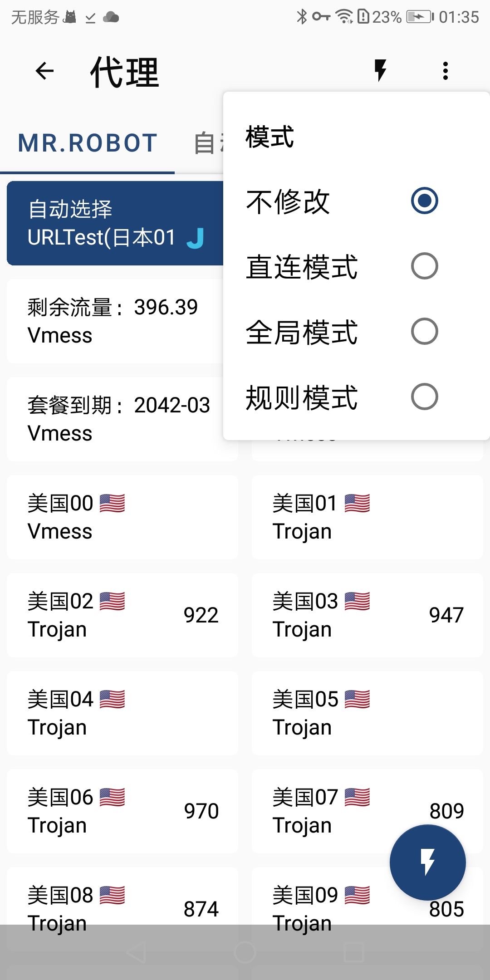Tap the cloud notification icon
The image size is (490, 980).
(111, 17)
